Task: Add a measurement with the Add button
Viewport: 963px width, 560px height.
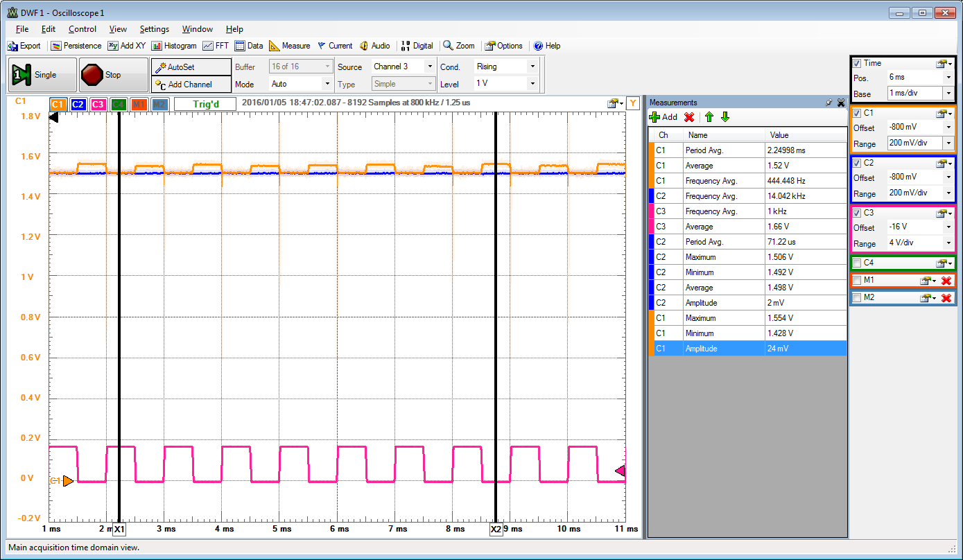Action: point(663,117)
